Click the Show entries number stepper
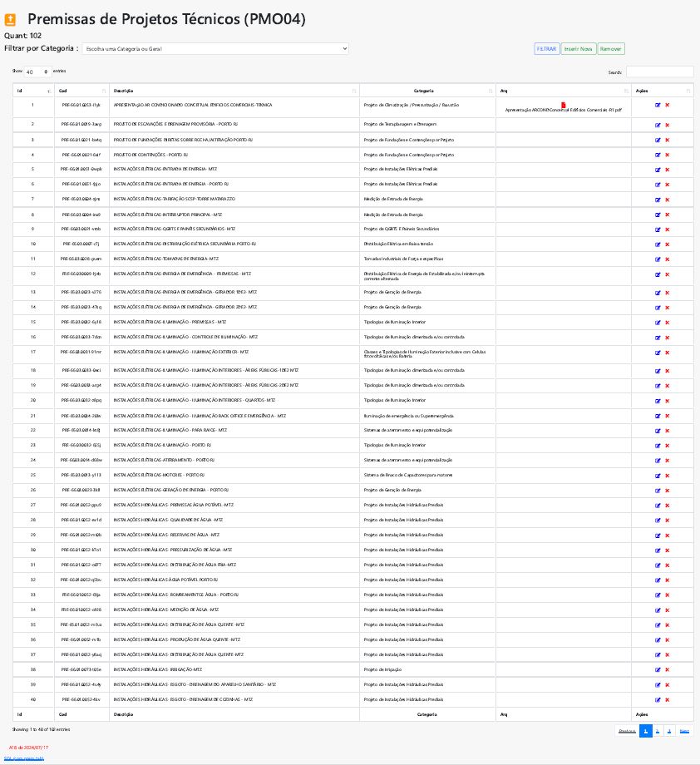 tap(37, 72)
